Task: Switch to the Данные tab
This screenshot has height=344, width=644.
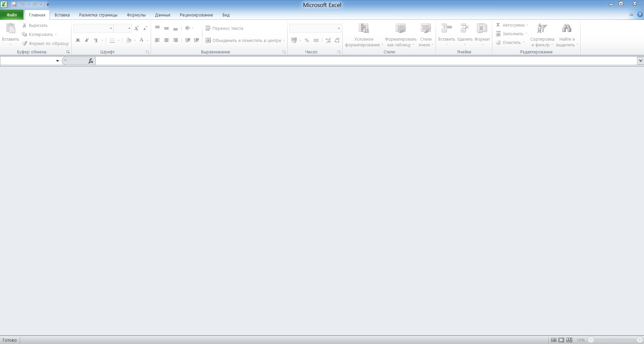Action: (162, 15)
